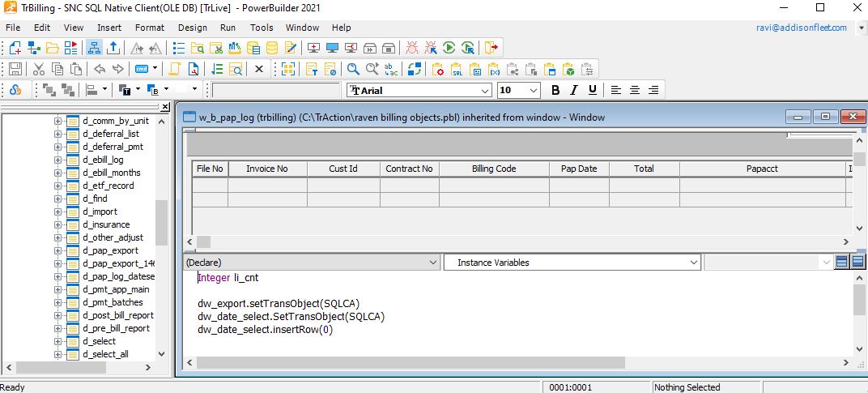Click the Find magnifier icon
This screenshot has height=393, width=868.
[x=353, y=69]
